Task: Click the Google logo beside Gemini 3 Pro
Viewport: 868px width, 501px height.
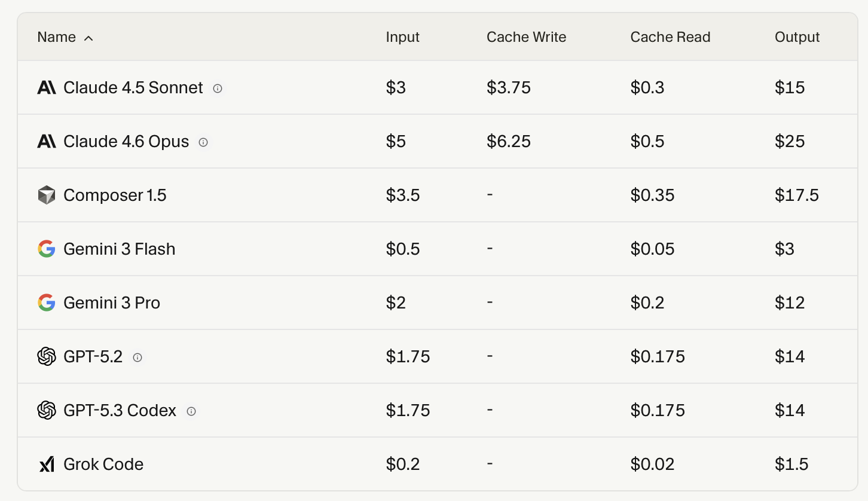Action: click(46, 303)
